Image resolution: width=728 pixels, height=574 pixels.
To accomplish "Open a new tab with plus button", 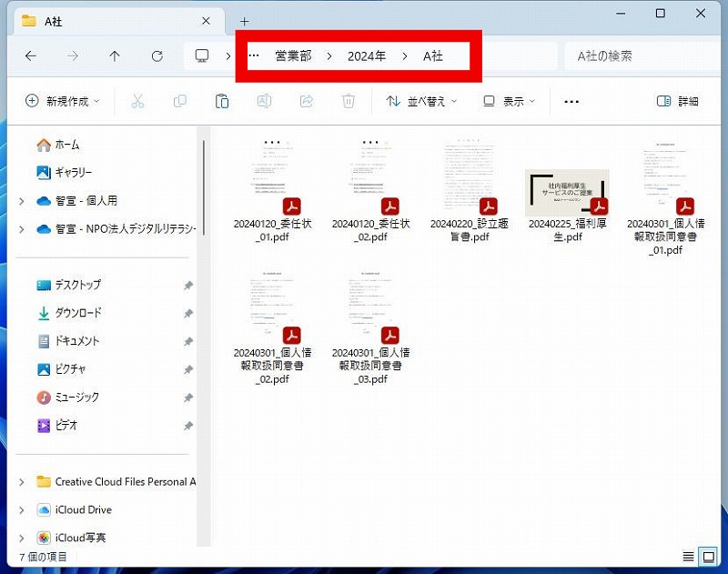I will (244, 21).
